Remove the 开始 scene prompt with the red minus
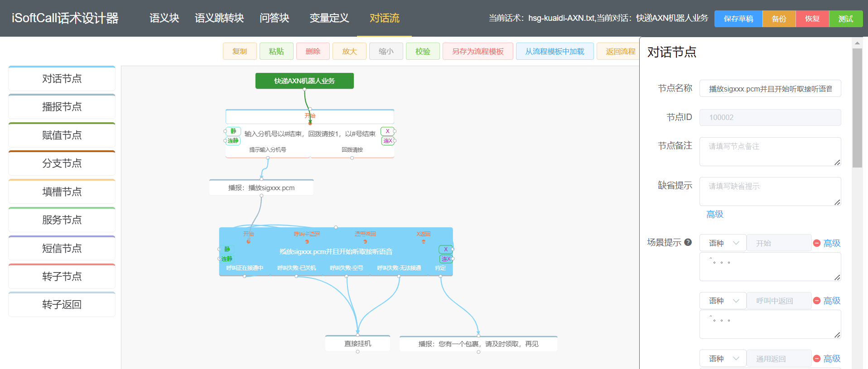 (x=817, y=243)
